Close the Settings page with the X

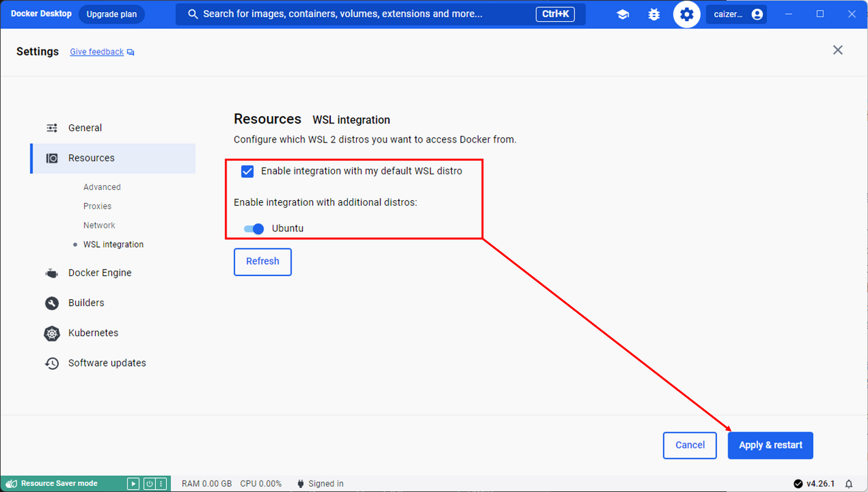[x=838, y=50]
